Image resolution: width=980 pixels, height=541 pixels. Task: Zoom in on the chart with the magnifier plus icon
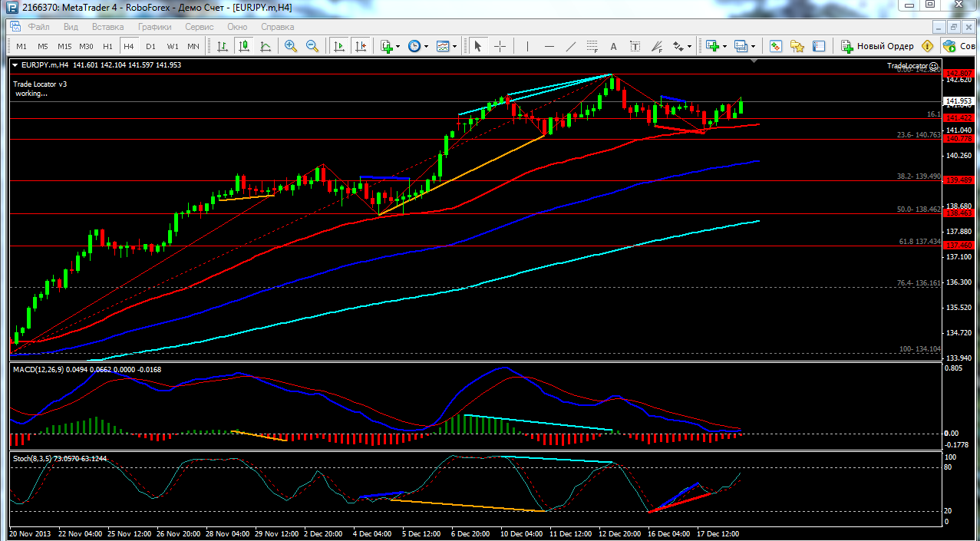291,46
